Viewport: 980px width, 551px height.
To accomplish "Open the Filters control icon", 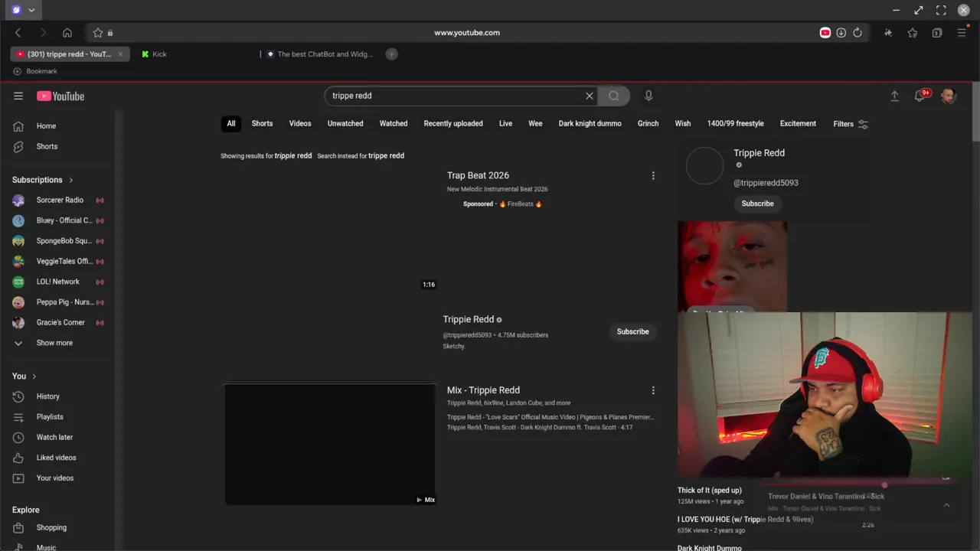I will [x=863, y=124].
